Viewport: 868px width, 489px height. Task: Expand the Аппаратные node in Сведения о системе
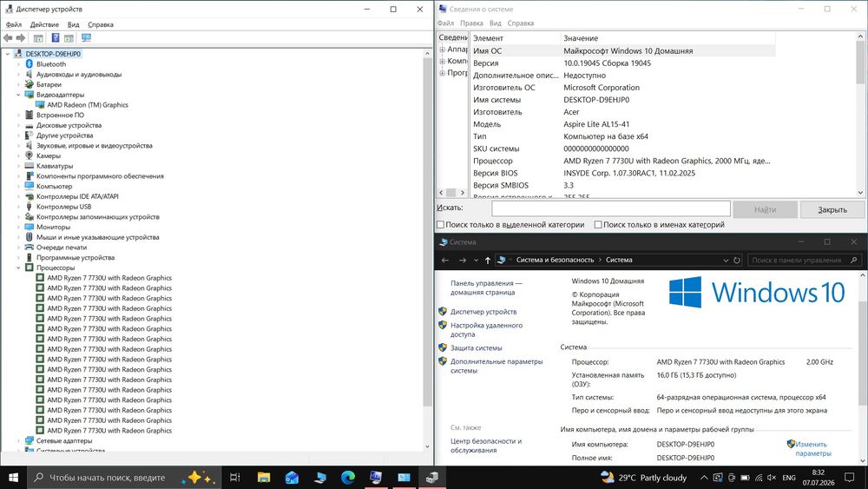pos(443,50)
